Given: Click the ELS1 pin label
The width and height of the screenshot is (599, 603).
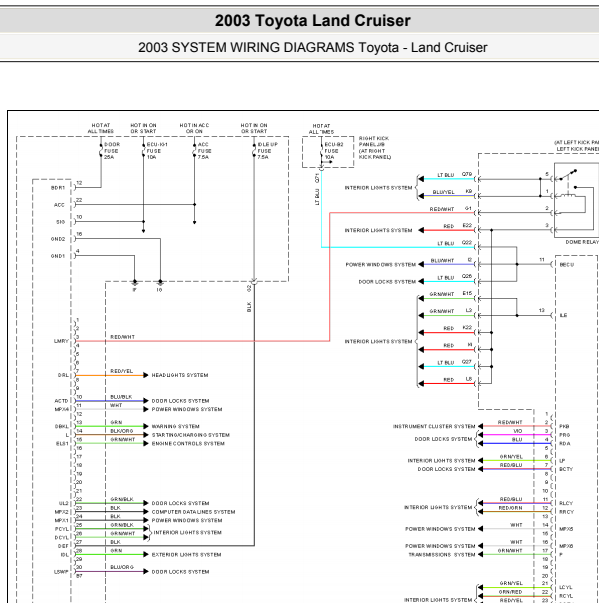Looking at the screenshot, I should [x=62, y=443].
